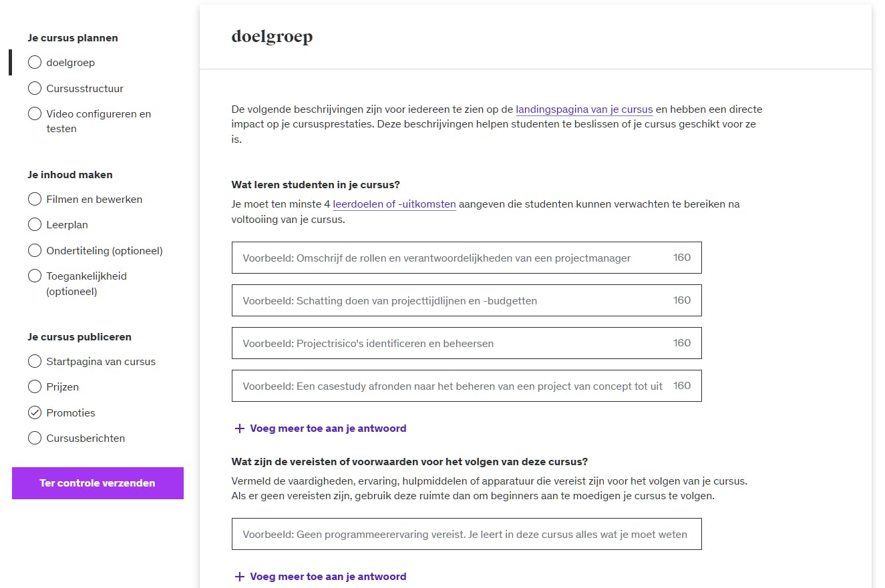Click the plus icon under learning goals
The width and height of the screenshot is (885, 588).
[240, 428]
